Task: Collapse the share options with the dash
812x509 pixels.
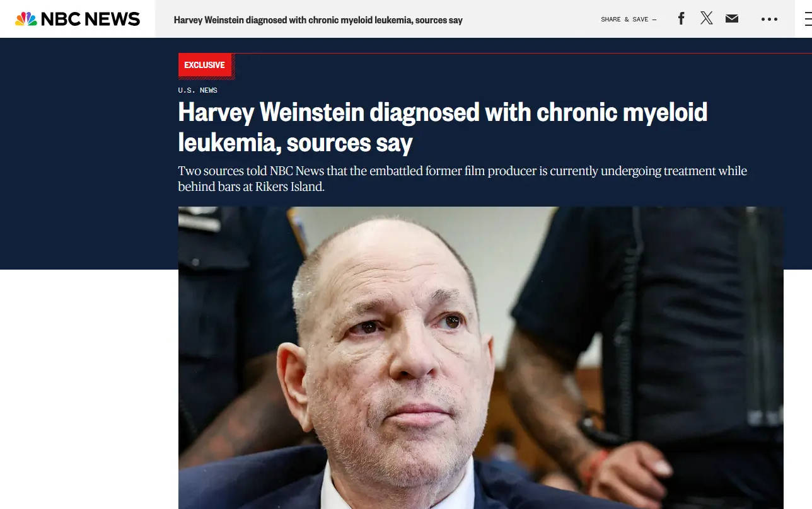Action: [x=654, y=20]
